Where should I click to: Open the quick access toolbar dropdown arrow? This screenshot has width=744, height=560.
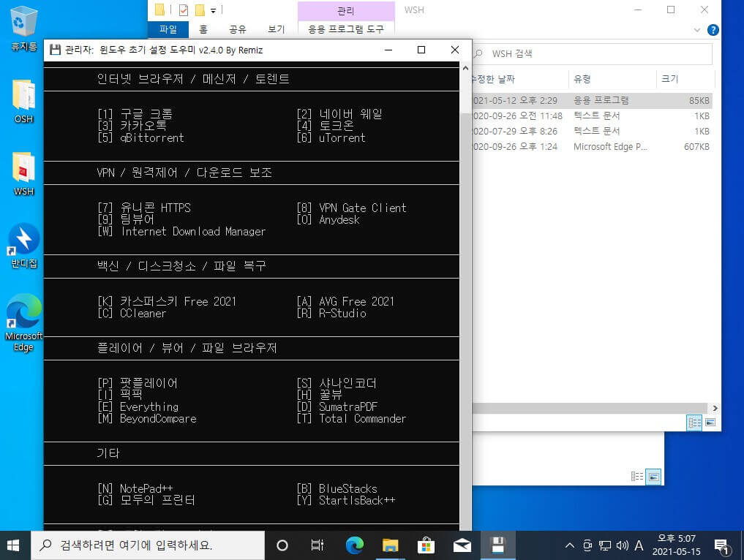(214, 10)
